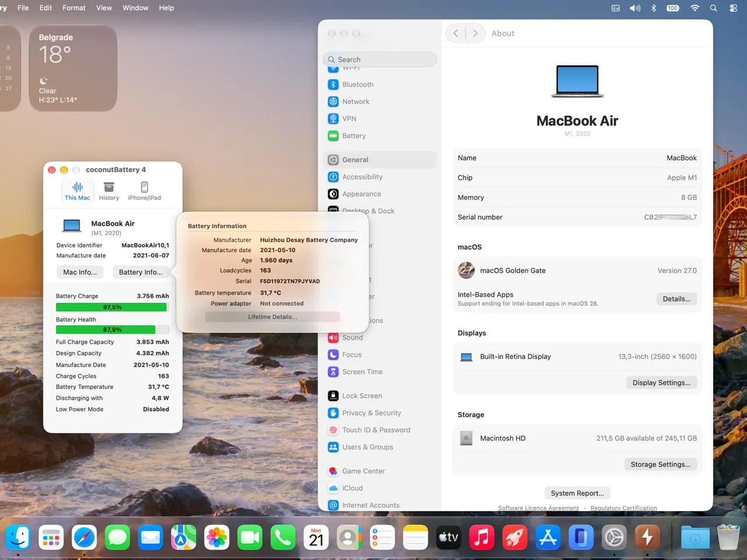Open Music from the Dock
The image size is (747, 560).
pyautogui.click(x=481, y=537)
